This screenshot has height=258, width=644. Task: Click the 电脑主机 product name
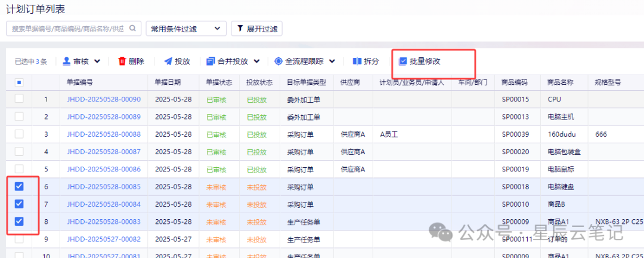[561, 117]
